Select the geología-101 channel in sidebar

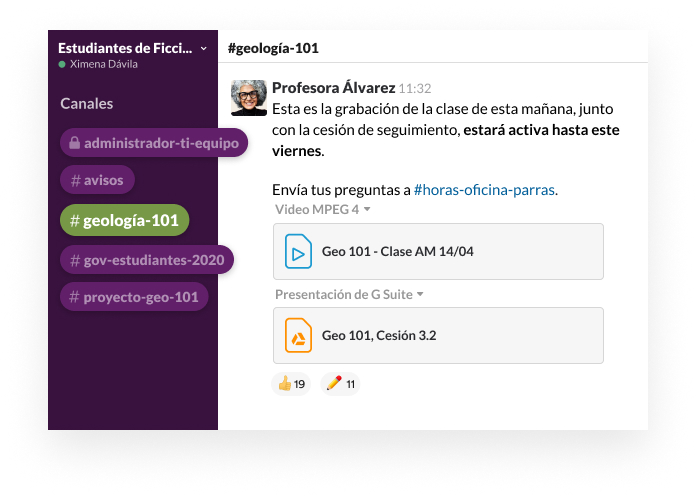click(125, 220)
